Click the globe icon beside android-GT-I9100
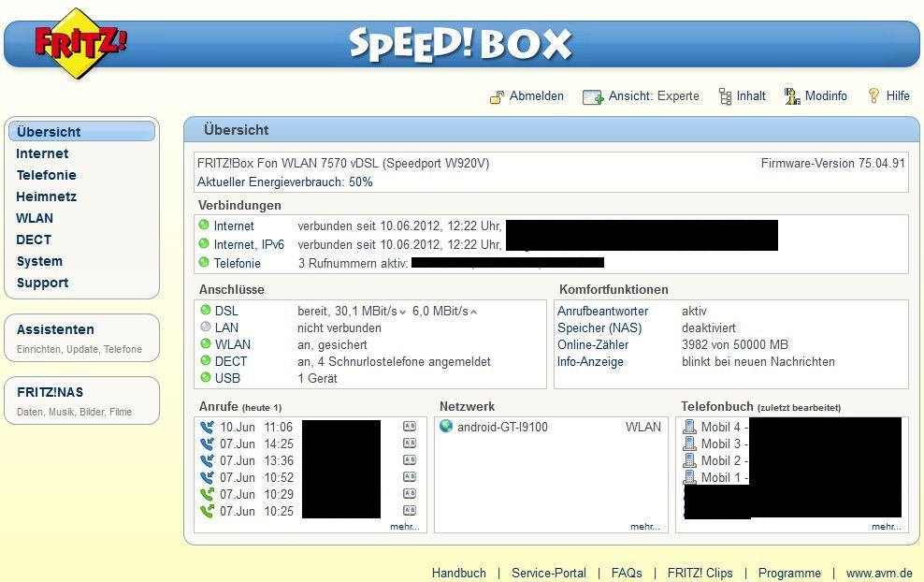 (x=446, y=426)
